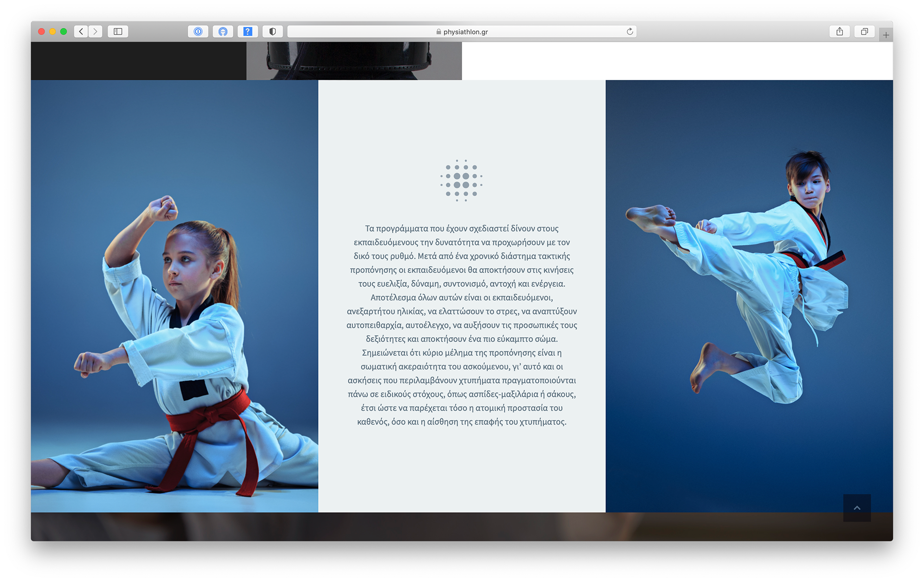
Task: Open the Share menu icon
Action: [839, 31]
